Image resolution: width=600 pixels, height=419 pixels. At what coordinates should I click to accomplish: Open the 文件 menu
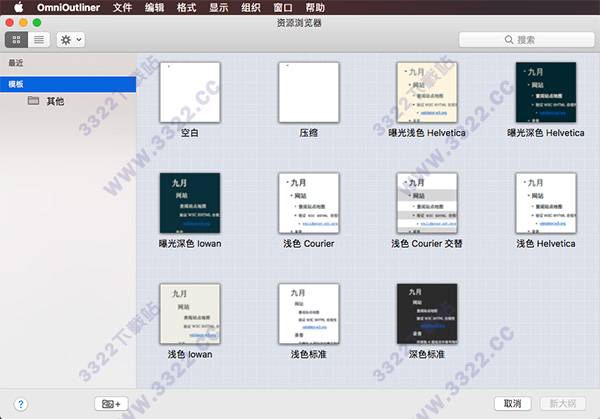coord(122,7)
